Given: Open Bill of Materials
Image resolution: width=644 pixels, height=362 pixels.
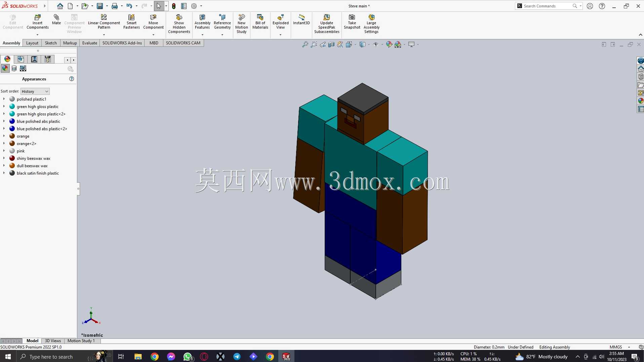Looking at the screenshot, I should (x=260, y=22).
